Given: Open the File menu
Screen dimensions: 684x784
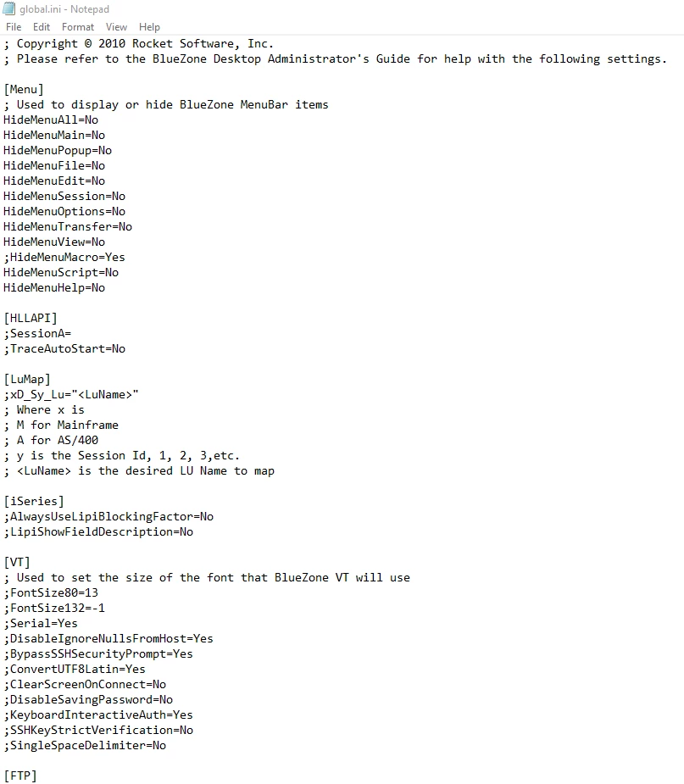Looking at the screenshot, I should (14, 27).
